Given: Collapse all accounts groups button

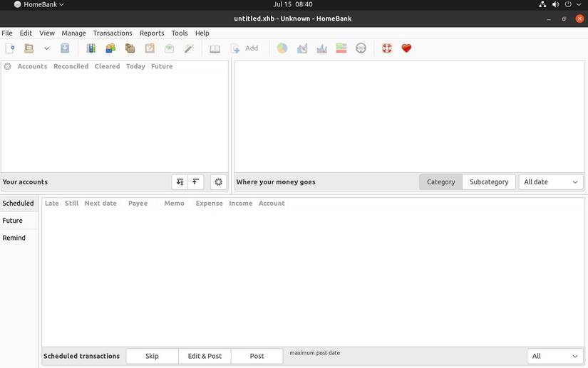Looking at the screenshot, I should (195, 182).
